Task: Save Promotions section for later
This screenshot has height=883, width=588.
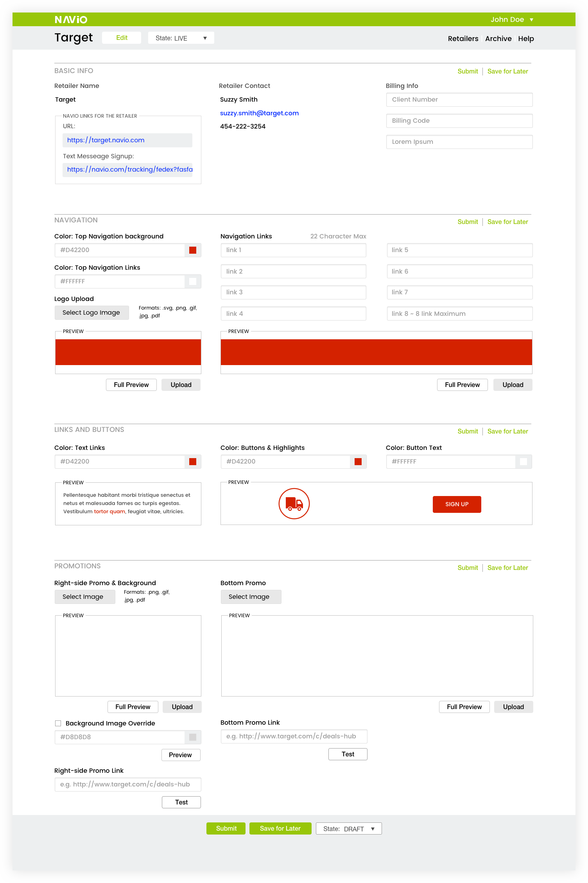Action: click(507, 568)
